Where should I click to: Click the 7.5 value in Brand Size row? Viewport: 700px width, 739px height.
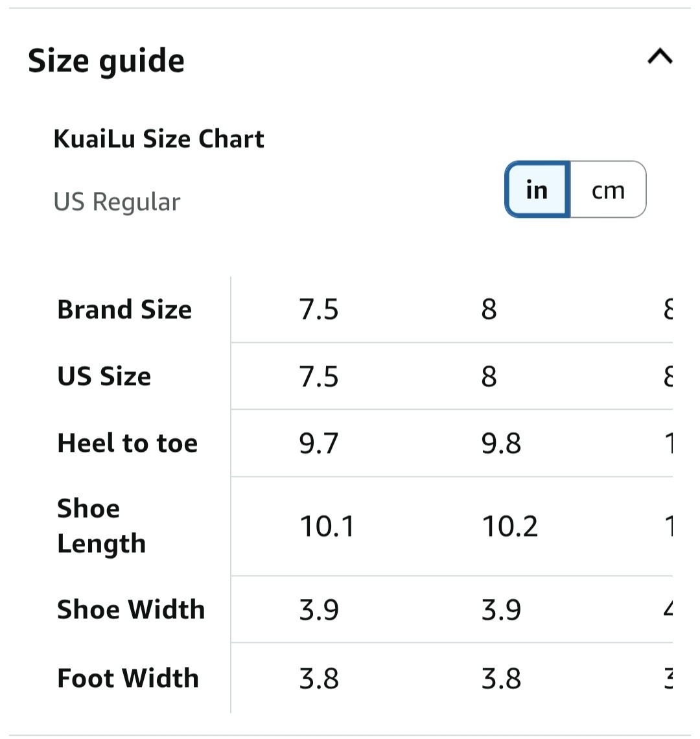[319, 309]
